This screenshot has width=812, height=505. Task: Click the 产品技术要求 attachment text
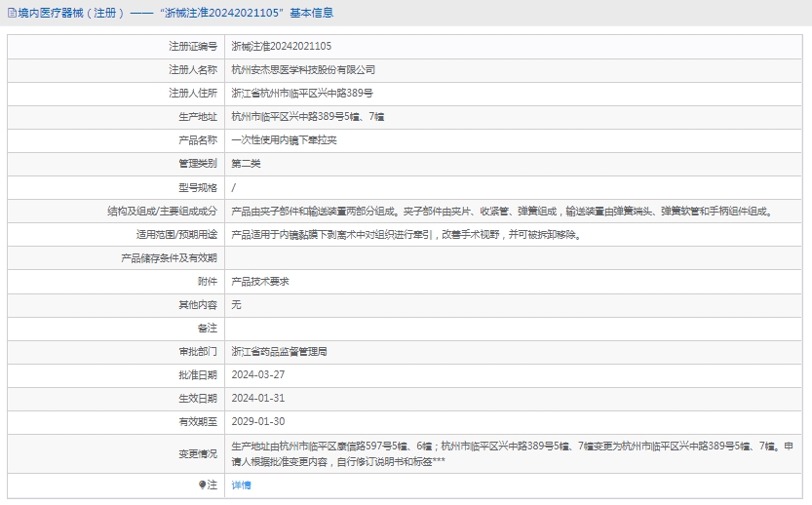tap(260, 281)
